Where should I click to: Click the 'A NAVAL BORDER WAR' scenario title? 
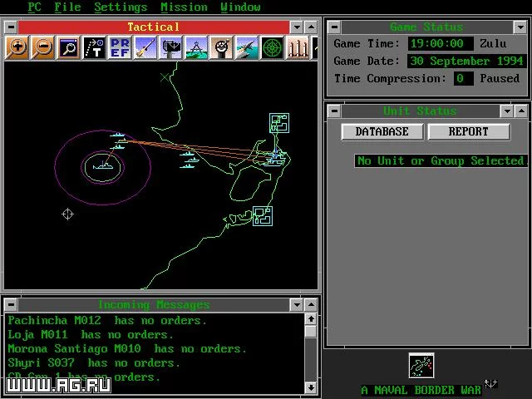click(x=421, y=390)
